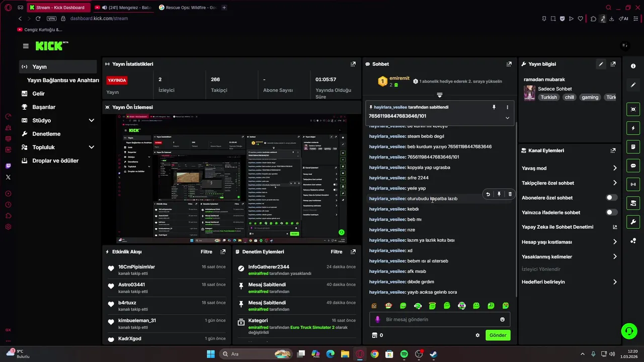Click the Kick logo
The image size is (644, 362).
point(52,46)
